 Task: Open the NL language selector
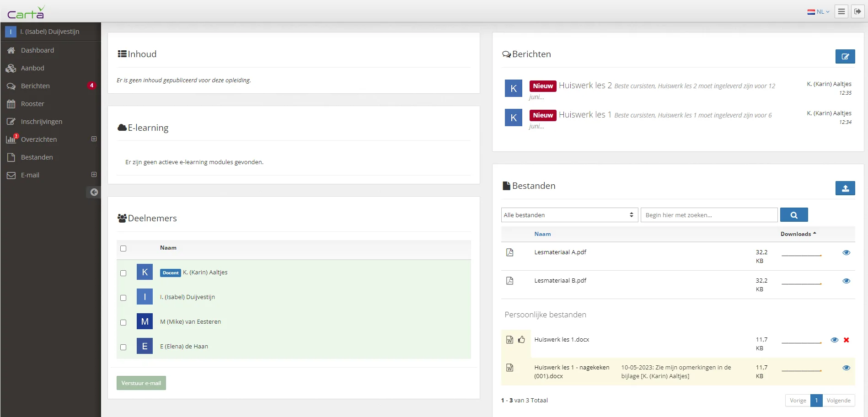click(818, 12)
